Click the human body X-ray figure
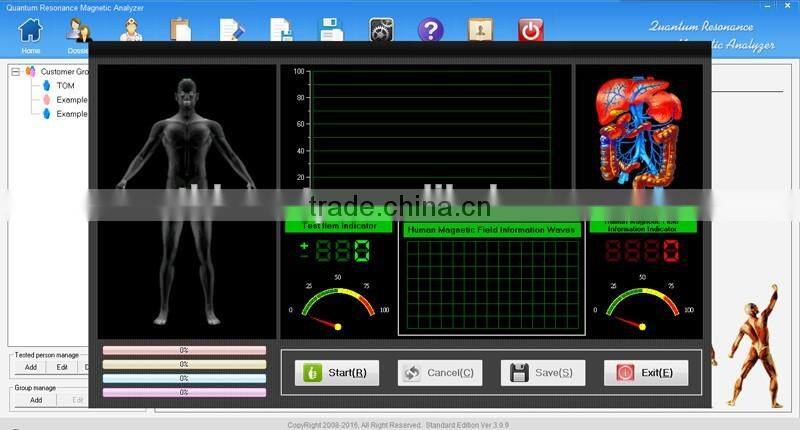Screen dimensions: 800x430 click(x=187, y=201)
